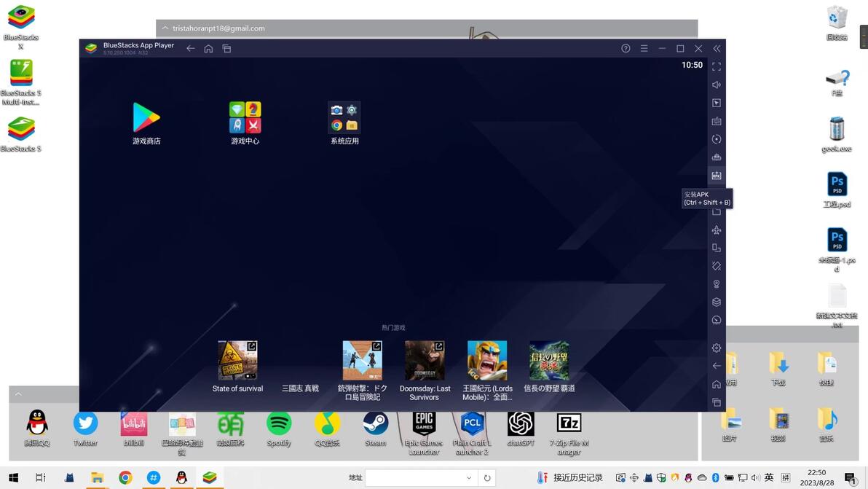The image size is (868, 489).
Task: Select the 工程.psd file on desktop
Action: point(837,189)
